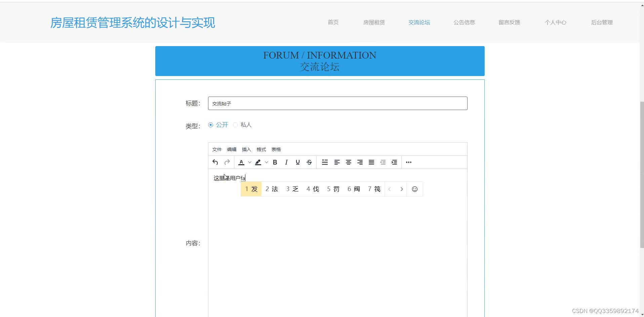Decrease the indent
Viewport: 644px width, 317px height.
tap(383, 162)
